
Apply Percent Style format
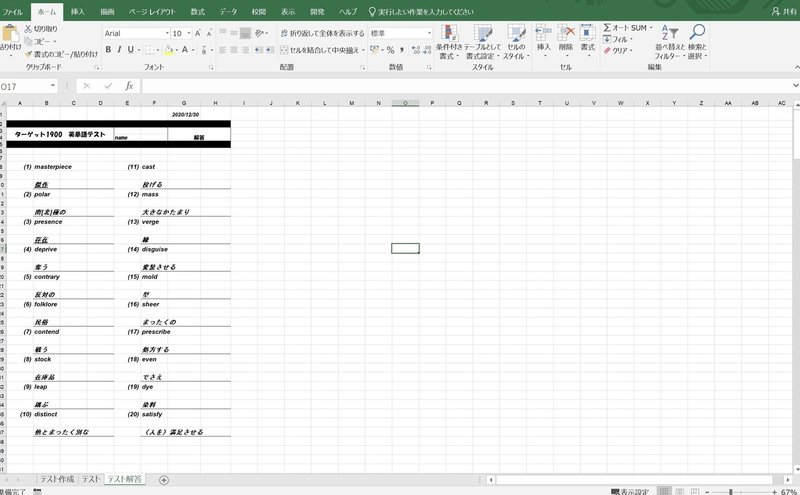[x=390, y=50]
